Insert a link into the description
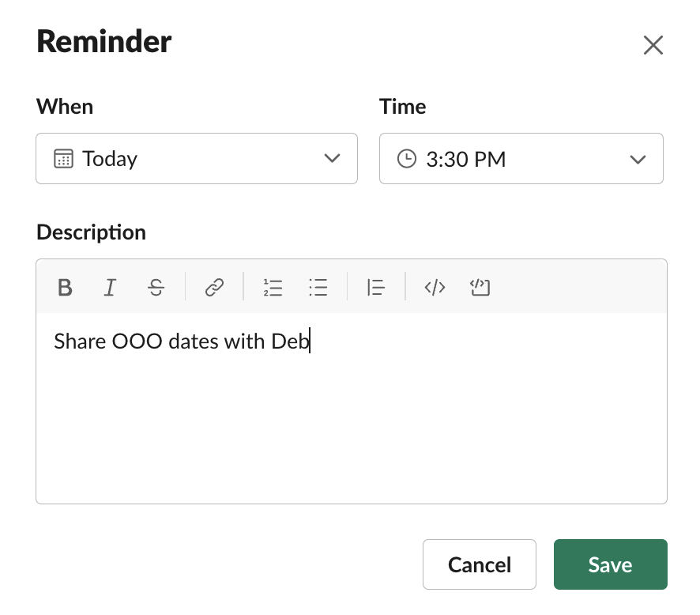Image resolution: width=700 pixels, height=615 pixels. 214,287
